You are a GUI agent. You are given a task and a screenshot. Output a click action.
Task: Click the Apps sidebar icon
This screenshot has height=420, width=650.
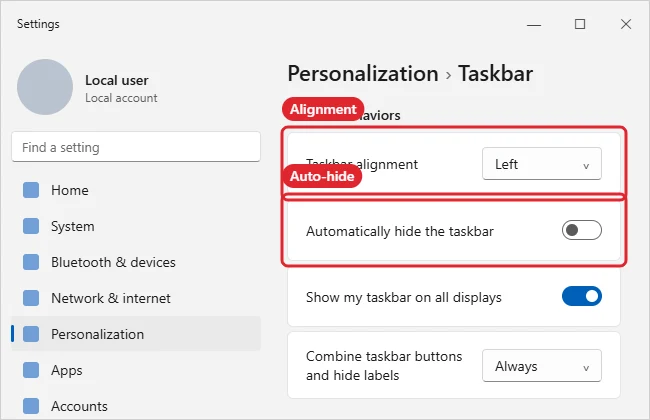pos(31,370)
